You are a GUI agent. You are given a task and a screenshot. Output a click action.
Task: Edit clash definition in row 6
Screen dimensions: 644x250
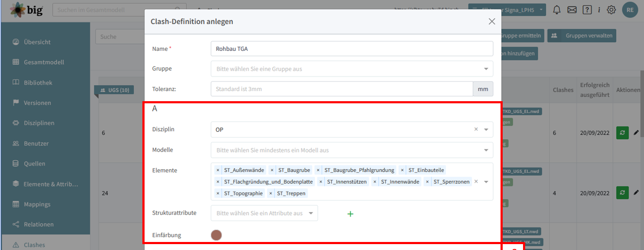click(x=636, y=133)
